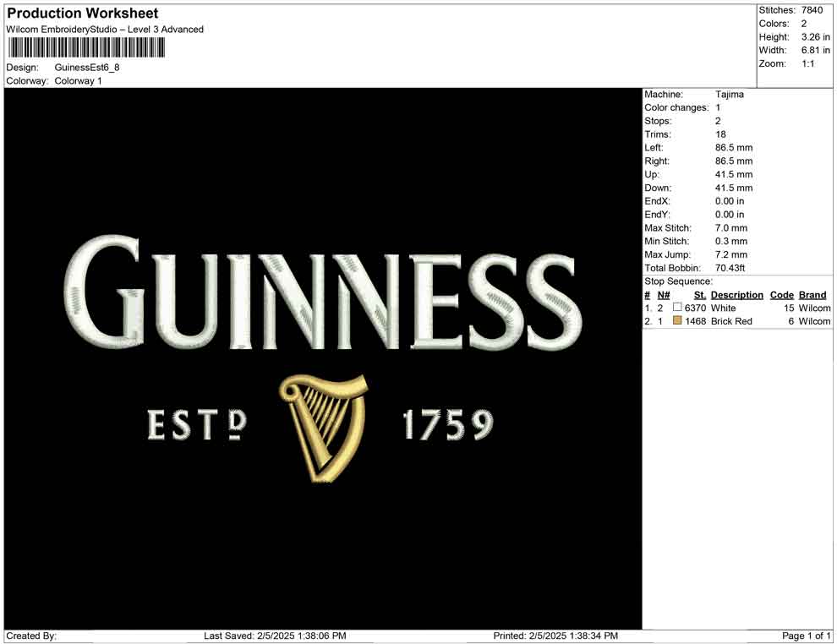Expand the Stop Sequence section
This screenshot has height=644, width=837.
tap(676, 281)
